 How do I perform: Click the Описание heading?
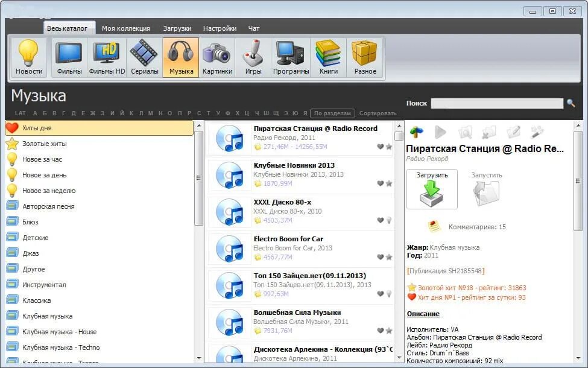(423, 314)
